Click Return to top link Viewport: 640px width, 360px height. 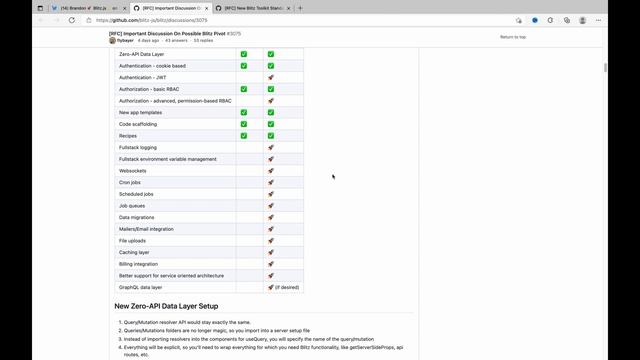pos(513,37)
